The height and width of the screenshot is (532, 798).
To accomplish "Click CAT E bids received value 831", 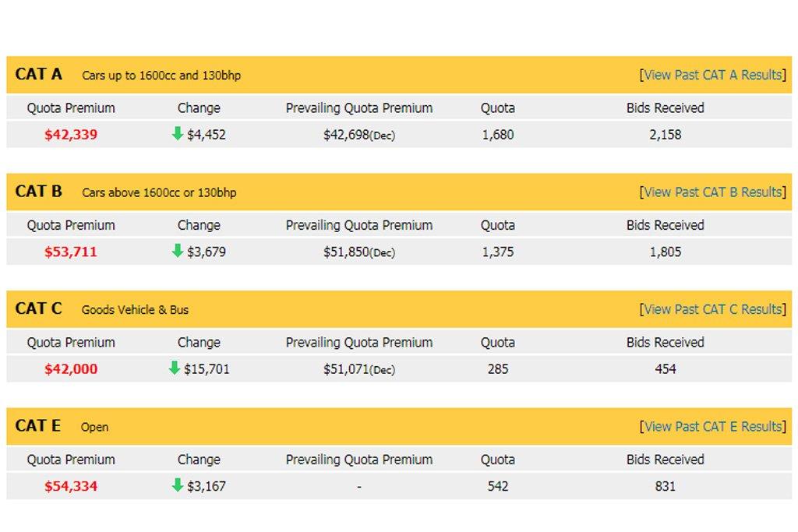I will [x=665, y=486].
